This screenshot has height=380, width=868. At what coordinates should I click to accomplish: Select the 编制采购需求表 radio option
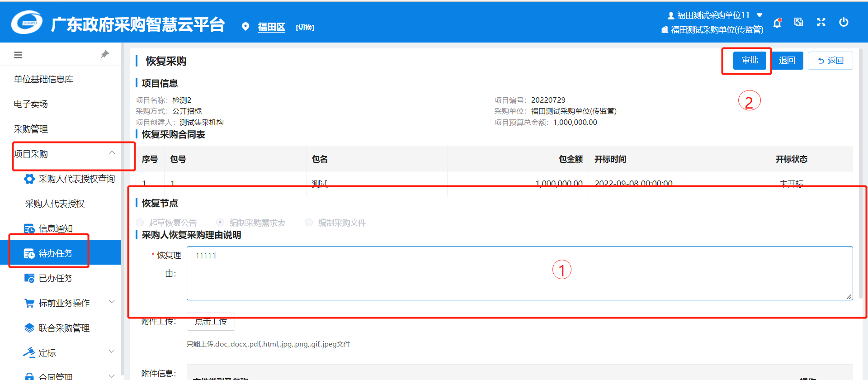click(220, 223)
